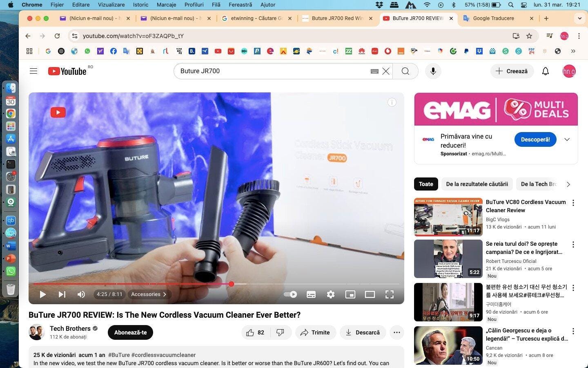588x368 pixels.
Task: Toggle the autoplay switch in player
Action: tap(290, 294)
